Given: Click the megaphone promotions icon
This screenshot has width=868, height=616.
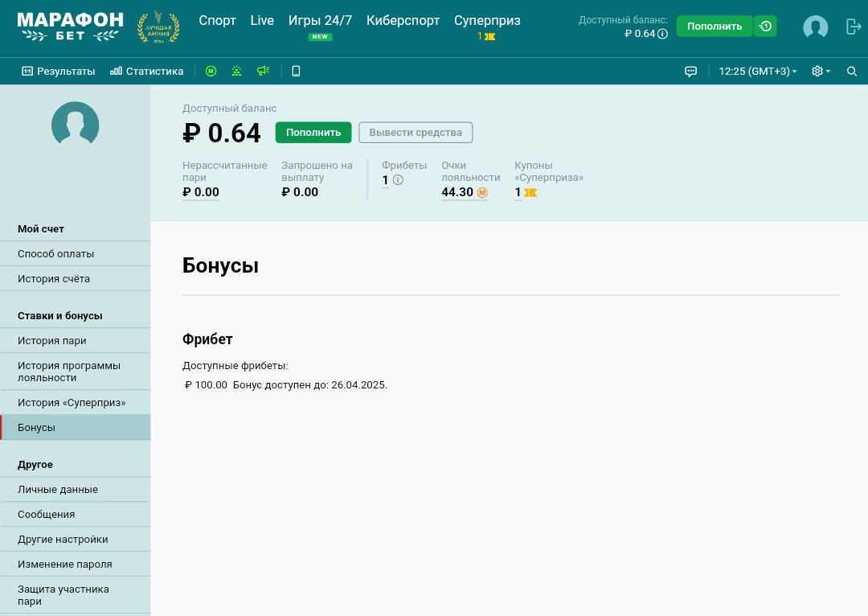Looking at the screenshot, I should click(263, 71).
